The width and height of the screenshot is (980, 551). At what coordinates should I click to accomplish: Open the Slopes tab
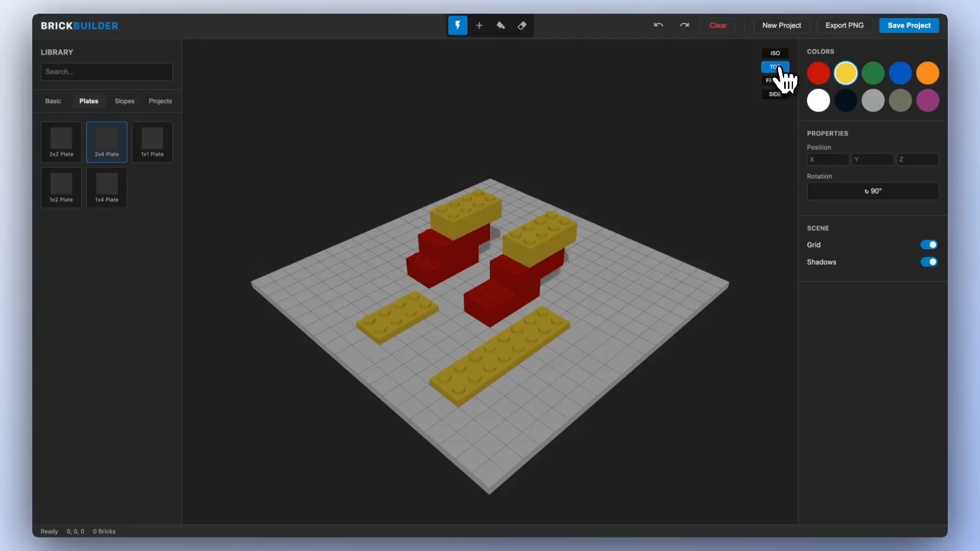click(124, 101)
